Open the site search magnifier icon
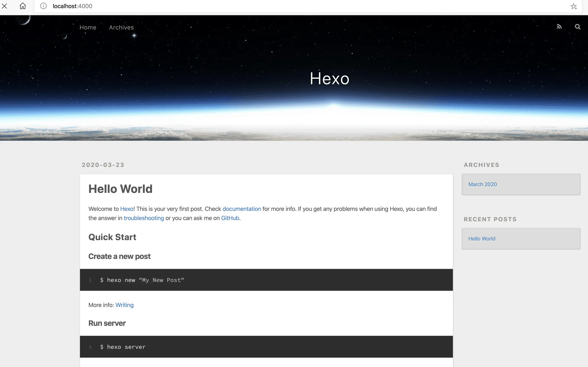 [578, 27]
